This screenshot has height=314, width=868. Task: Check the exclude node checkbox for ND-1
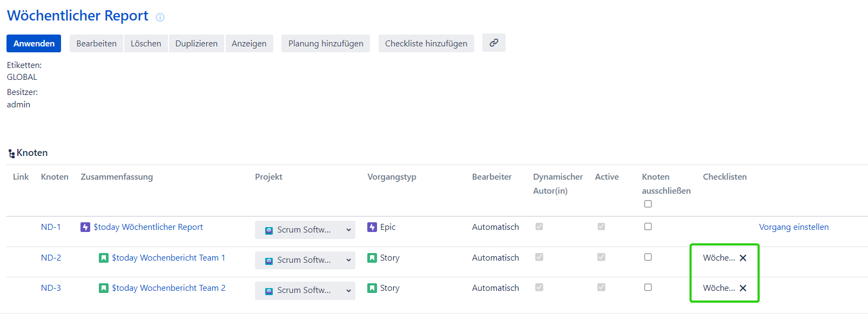pos(648,227)
